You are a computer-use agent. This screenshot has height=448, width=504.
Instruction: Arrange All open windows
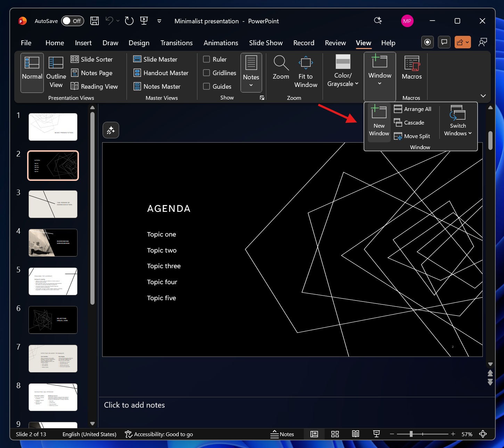tap(413, 109)
